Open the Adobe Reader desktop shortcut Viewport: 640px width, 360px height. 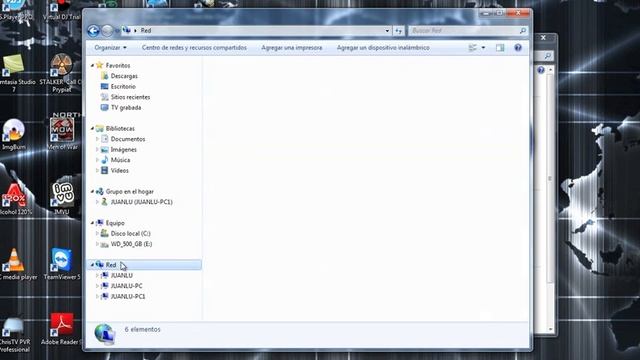[x=62, y=329]
